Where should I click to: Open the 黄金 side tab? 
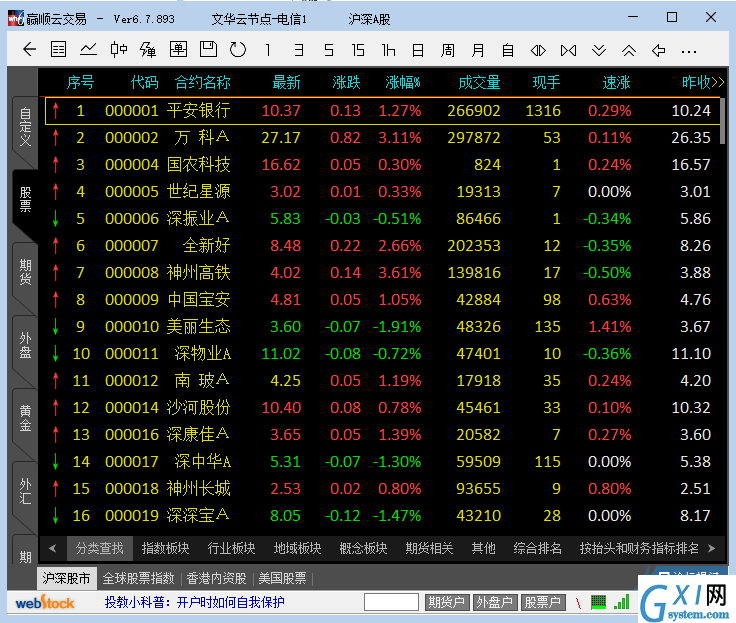click(x=25, y=418)
